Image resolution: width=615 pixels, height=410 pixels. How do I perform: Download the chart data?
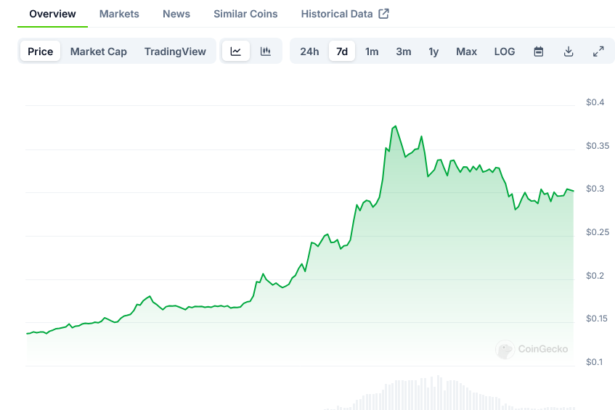pos(568,51)
